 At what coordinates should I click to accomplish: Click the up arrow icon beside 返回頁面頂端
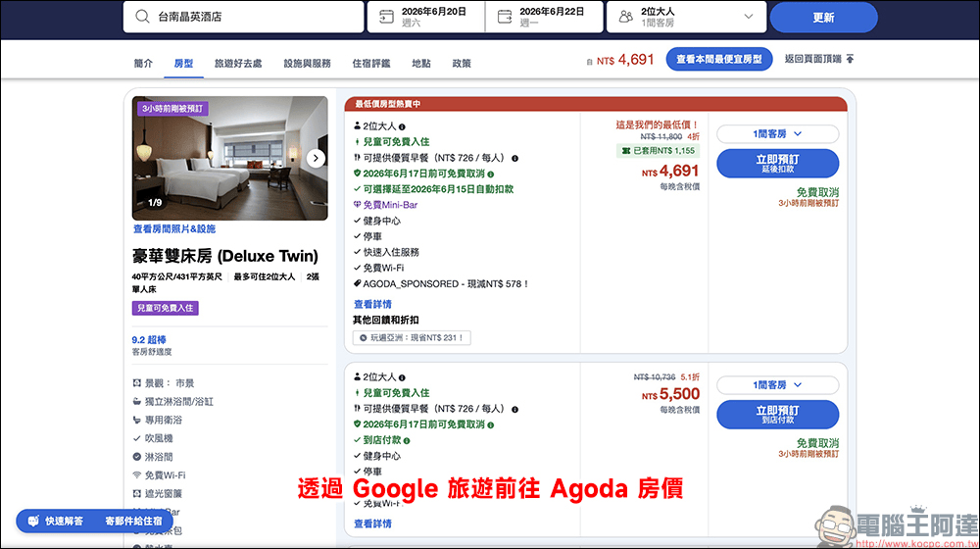[850, 59]
